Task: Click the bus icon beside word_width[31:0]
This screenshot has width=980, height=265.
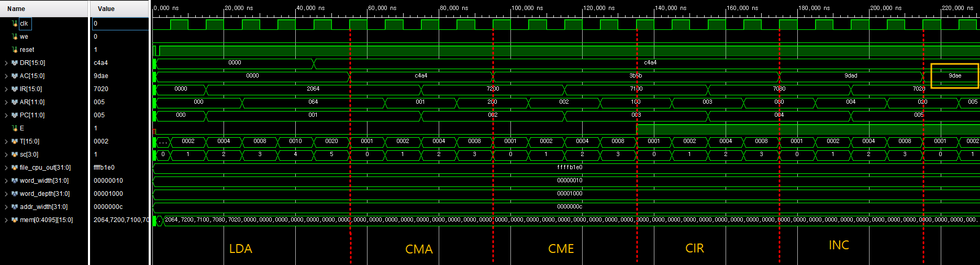Action: [15, 181]
